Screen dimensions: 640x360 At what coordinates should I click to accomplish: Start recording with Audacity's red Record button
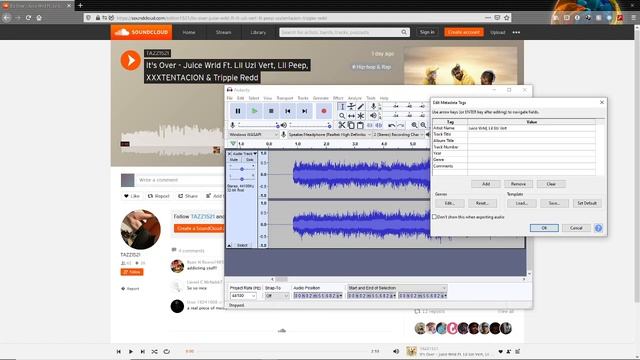324,111
